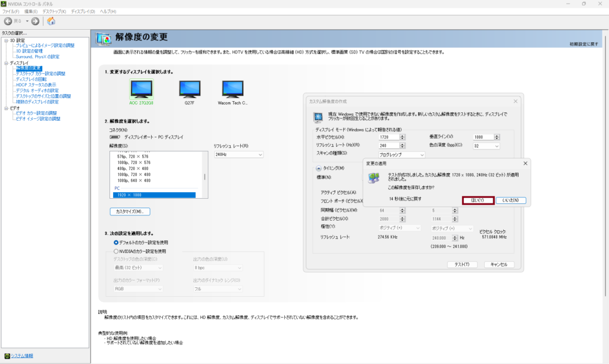Select the Wacom Tech display icon
609x364 pixels.
[234, 89]
